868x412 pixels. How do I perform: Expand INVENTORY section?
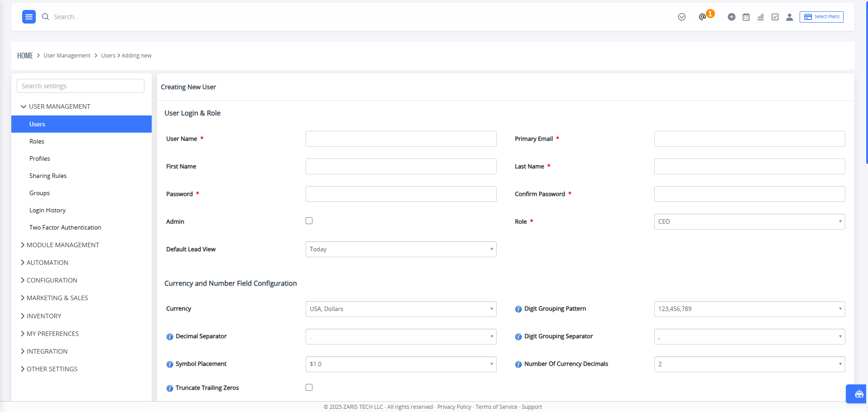pyautogui.click(x=41, y=316)
